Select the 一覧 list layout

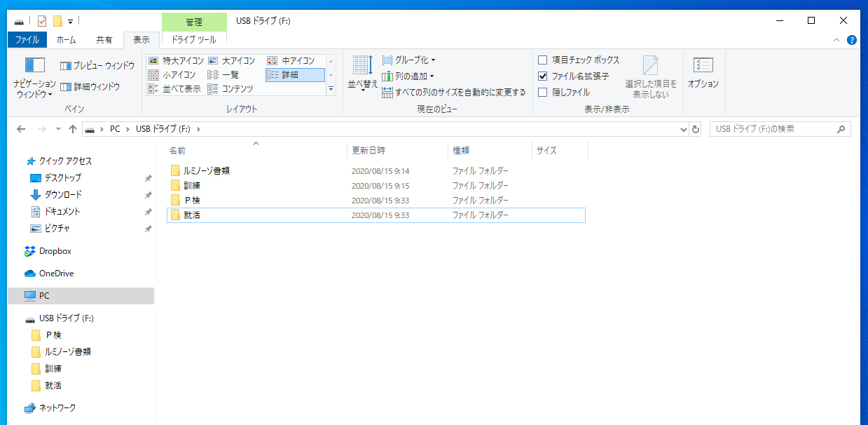[224, 74]
